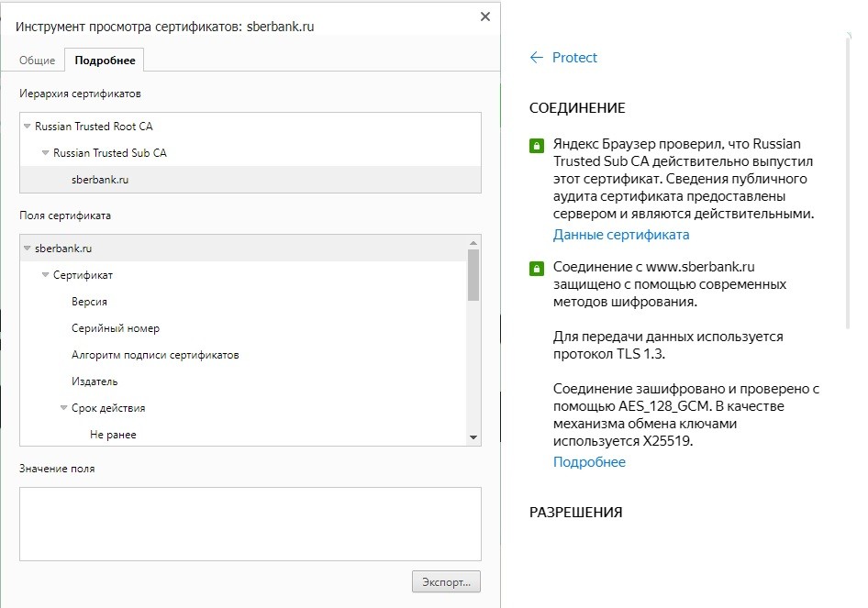Collapse the Сертификат fields node

(x=45, y=275)
